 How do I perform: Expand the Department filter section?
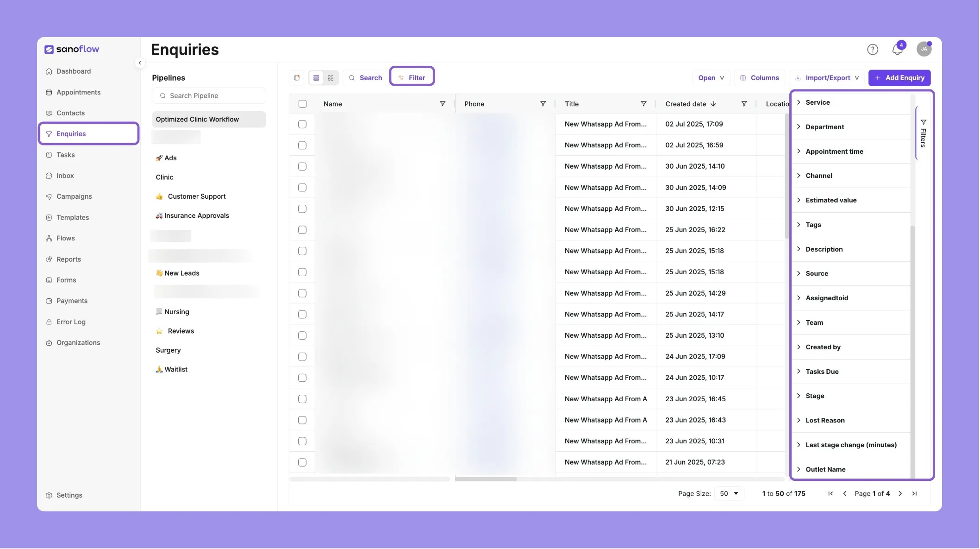point(851,127)
